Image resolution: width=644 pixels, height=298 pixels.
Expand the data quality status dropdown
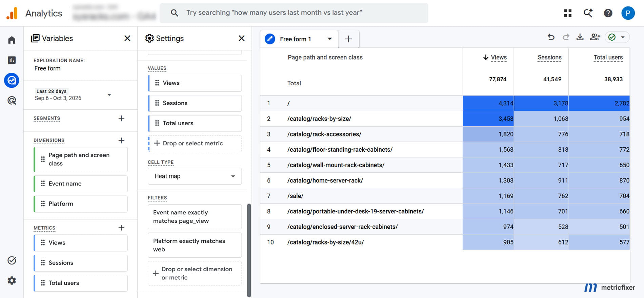click(623, 37)
